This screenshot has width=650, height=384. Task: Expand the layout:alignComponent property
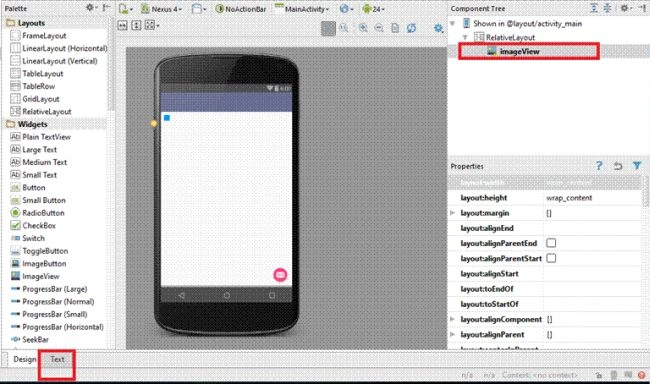[452, 319]
